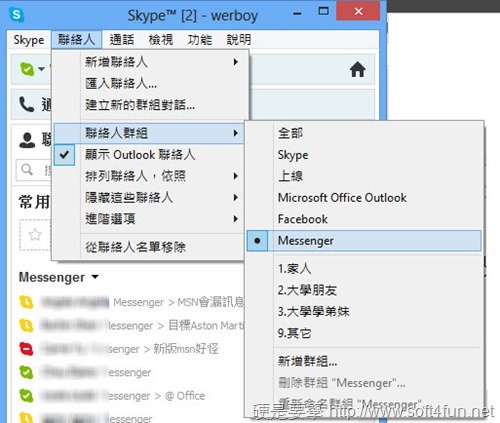Go to Skype Home via house icon
500x423 pixels.
[x=357, y=70]
